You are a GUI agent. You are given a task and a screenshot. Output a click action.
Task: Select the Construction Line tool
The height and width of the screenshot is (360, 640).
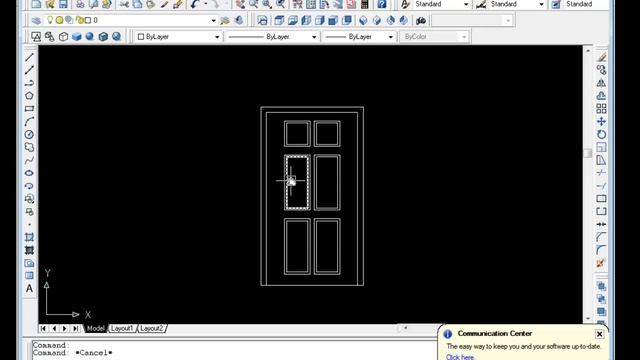(29, 70)
